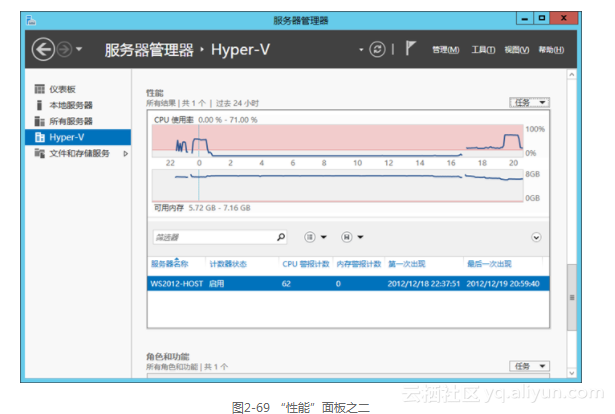Sort by 服务器名称 column header

(x=169, y=264)
